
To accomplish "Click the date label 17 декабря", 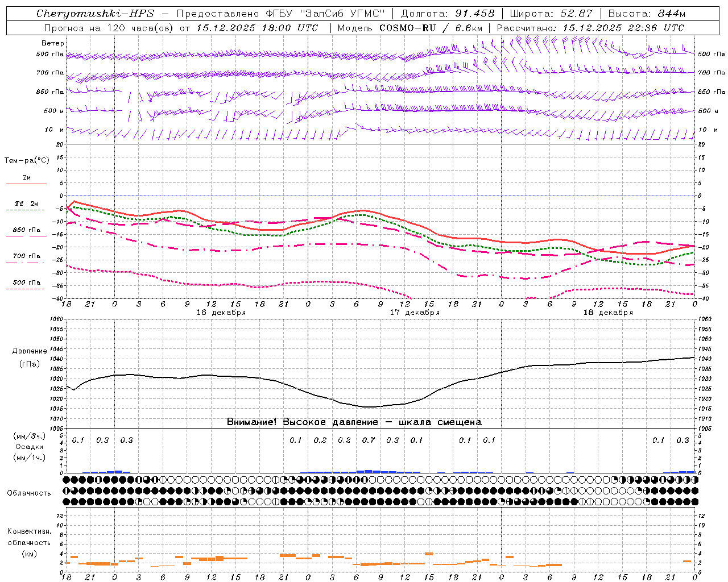I will pos(415,313).
